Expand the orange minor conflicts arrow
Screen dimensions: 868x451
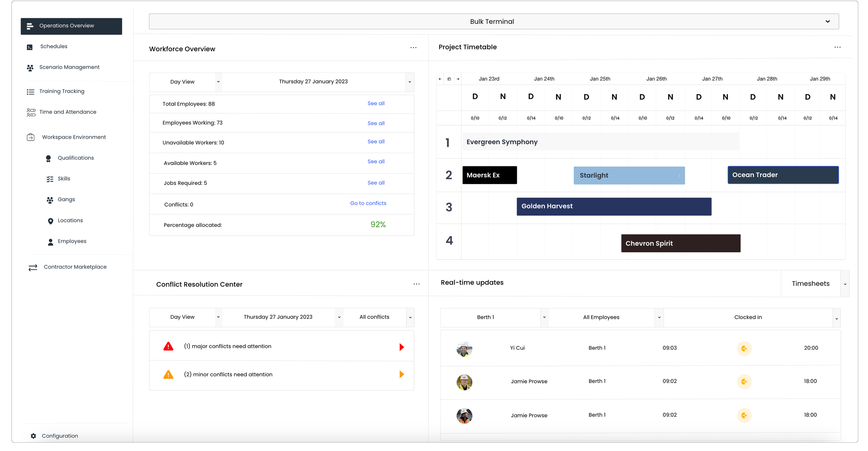402,374
